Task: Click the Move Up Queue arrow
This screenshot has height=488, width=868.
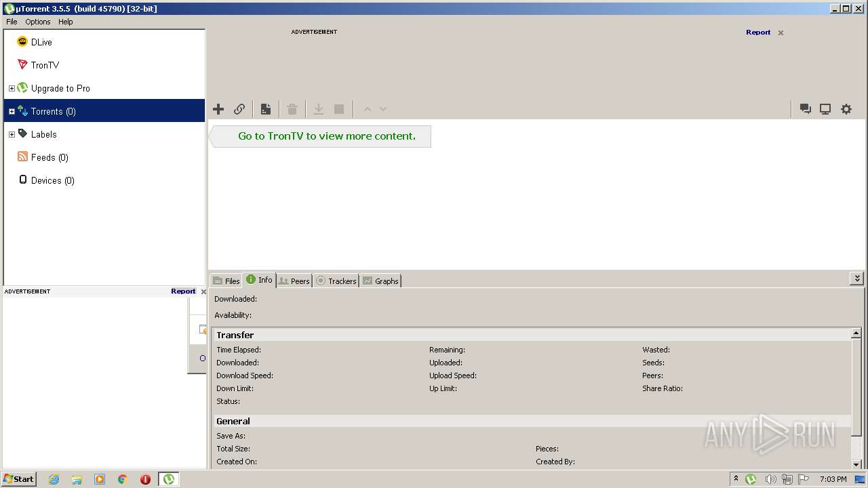Action: point(368,109)
